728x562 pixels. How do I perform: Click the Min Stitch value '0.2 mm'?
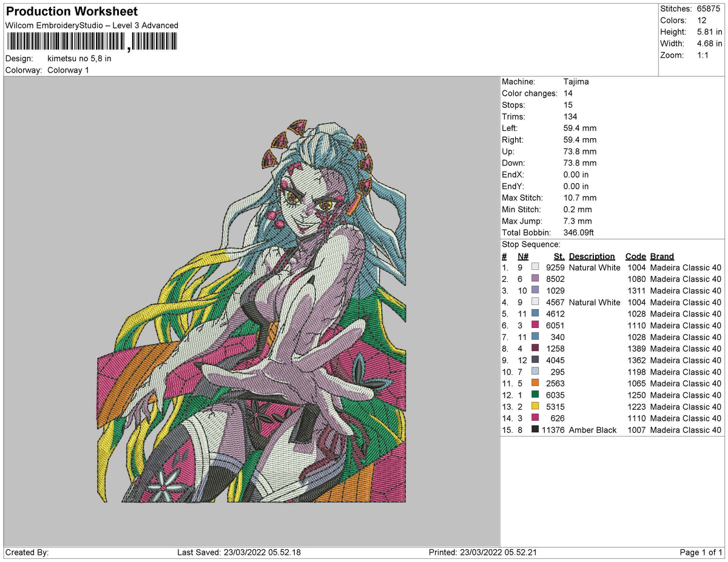[577, 210]
